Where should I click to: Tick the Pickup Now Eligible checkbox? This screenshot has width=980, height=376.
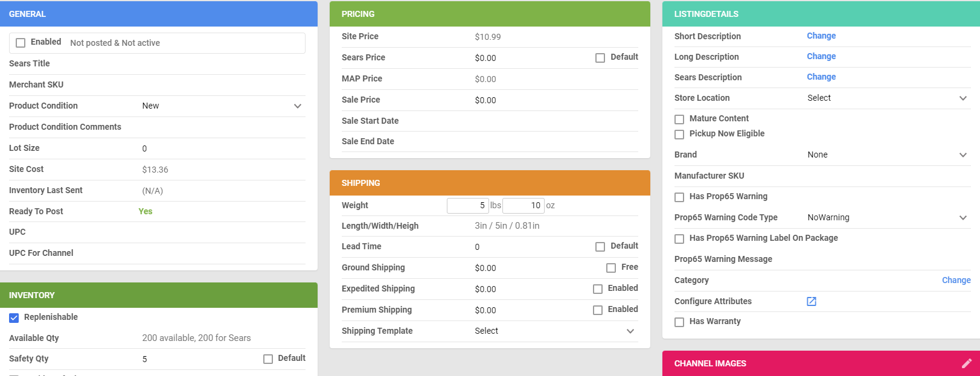[x=679, y=135]
